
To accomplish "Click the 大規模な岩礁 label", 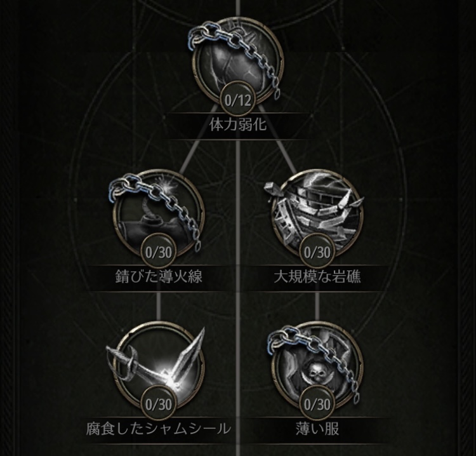I will pyautogui.click(x=317, y=277).
